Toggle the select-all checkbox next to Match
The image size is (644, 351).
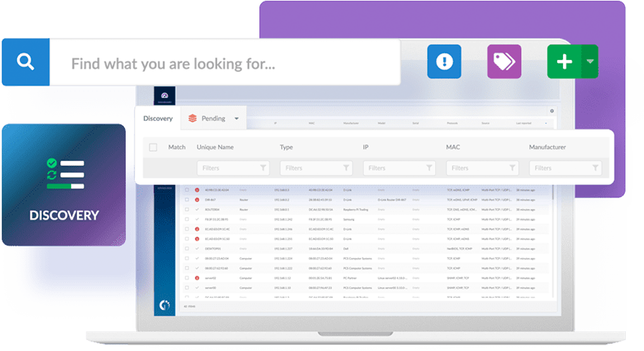pyautogui.click(x=152, y=146)
